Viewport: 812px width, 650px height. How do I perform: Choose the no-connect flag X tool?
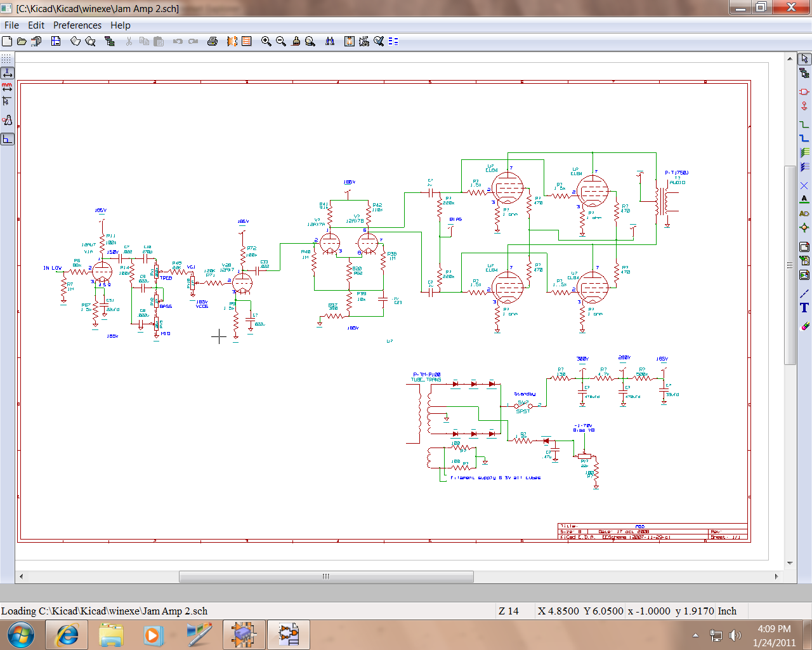804,185
